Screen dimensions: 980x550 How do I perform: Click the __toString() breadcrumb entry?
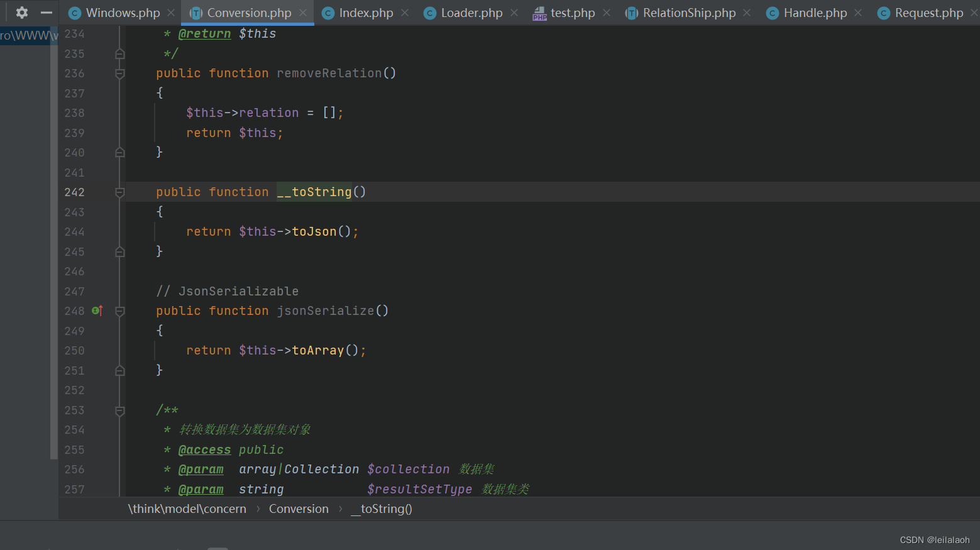click(x=381, y=509)
